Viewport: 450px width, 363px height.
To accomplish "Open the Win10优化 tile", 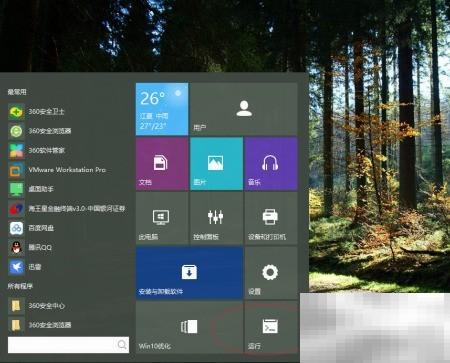I will [x=189, y=327].
